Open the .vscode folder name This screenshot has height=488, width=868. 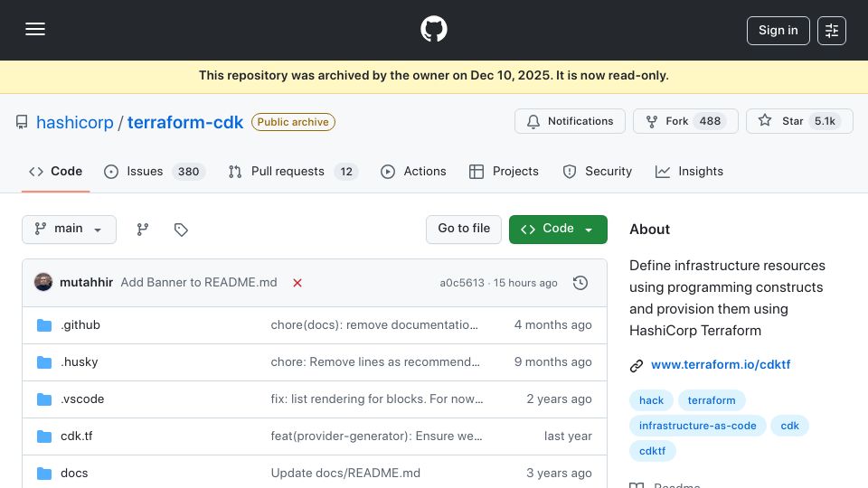tap(82, 399)
